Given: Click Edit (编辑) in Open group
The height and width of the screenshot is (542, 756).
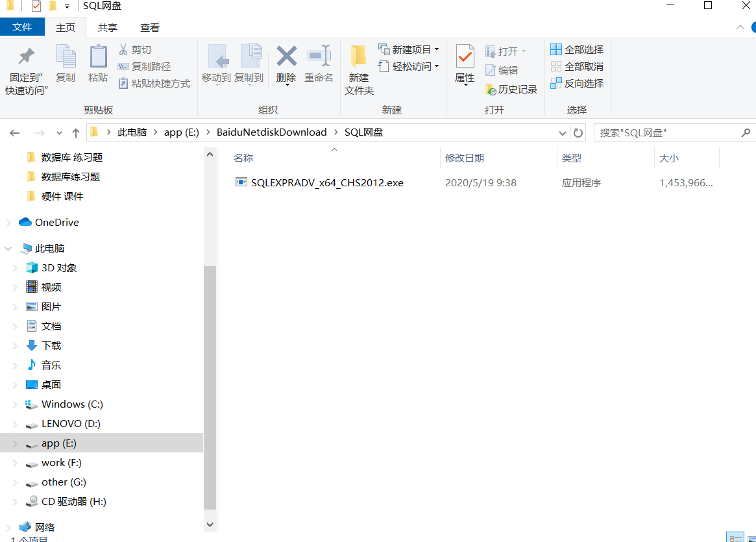Looking at the screenshot, I should tap(502, 70).
